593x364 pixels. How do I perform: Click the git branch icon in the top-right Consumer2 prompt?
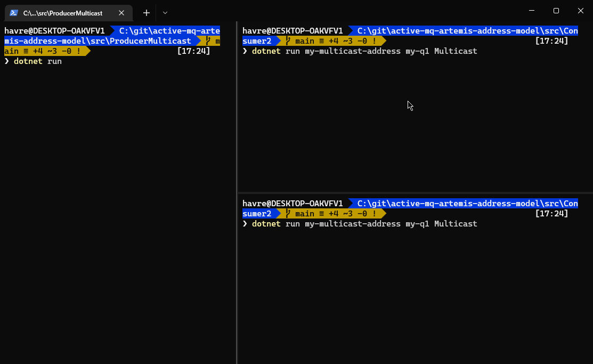pos(287,41)
